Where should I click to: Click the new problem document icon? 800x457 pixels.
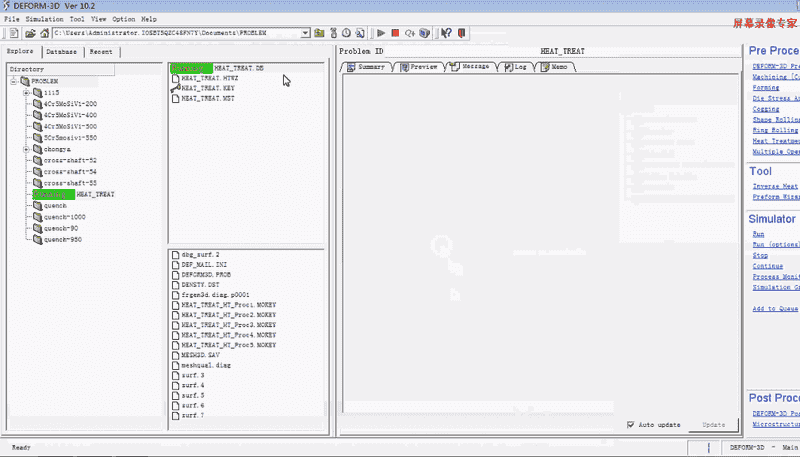(x=14, y=33)
